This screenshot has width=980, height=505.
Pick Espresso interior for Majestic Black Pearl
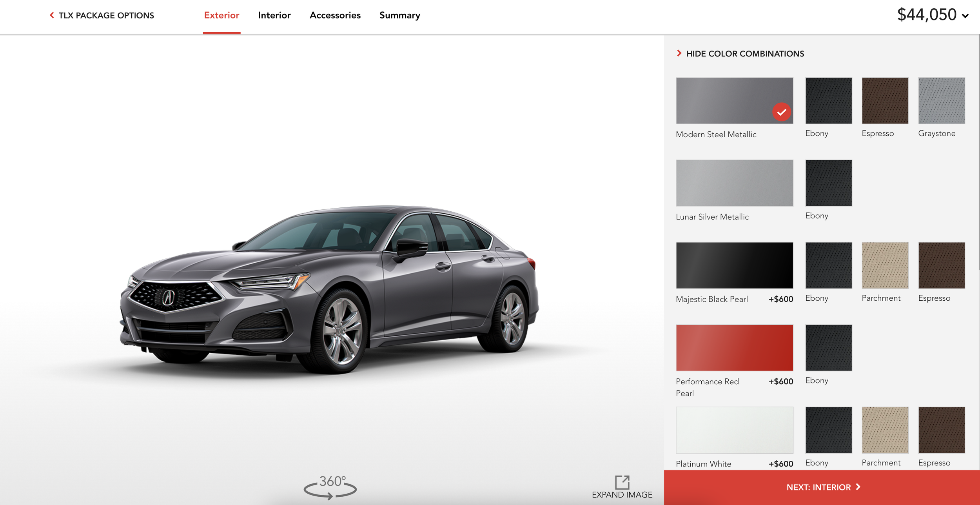tap(942, 265)
